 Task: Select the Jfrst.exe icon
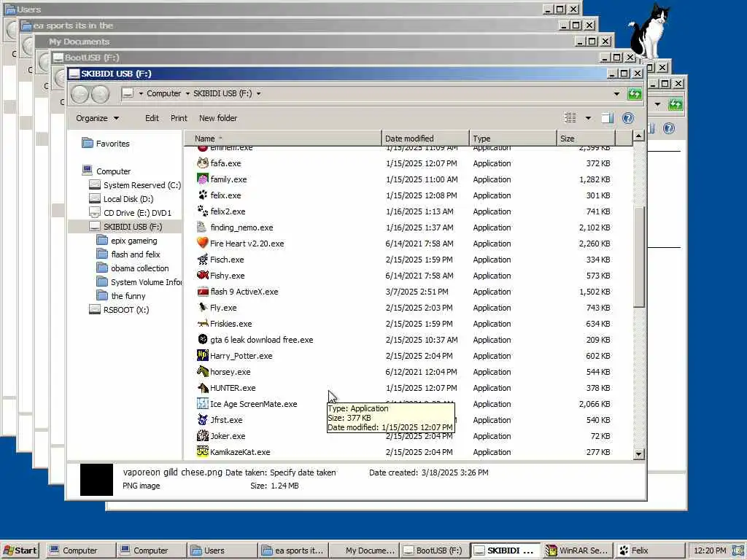203,419
